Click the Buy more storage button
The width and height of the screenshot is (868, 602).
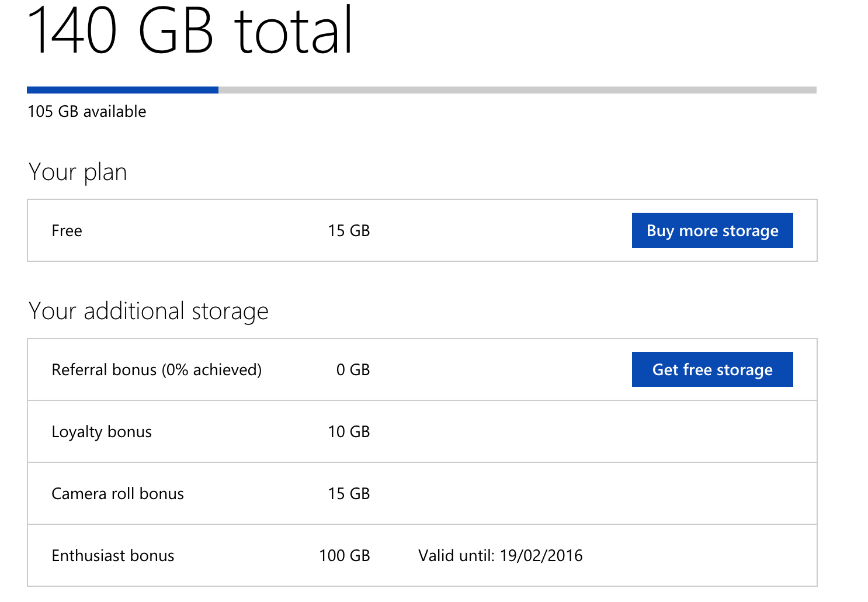pyautogui.click(x=712, y=230)
